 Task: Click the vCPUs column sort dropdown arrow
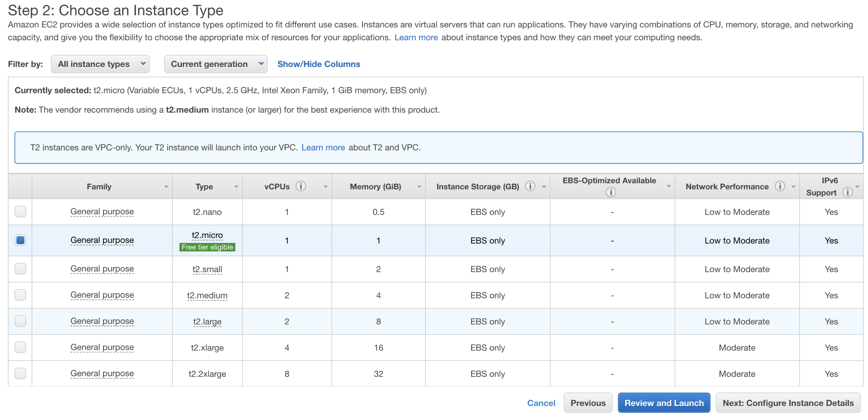325,187
